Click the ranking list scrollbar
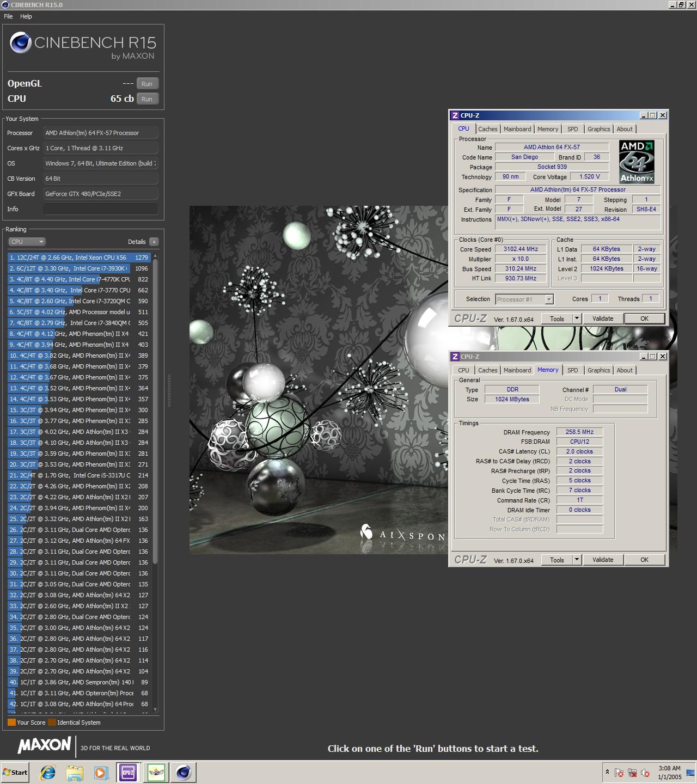 155,411
